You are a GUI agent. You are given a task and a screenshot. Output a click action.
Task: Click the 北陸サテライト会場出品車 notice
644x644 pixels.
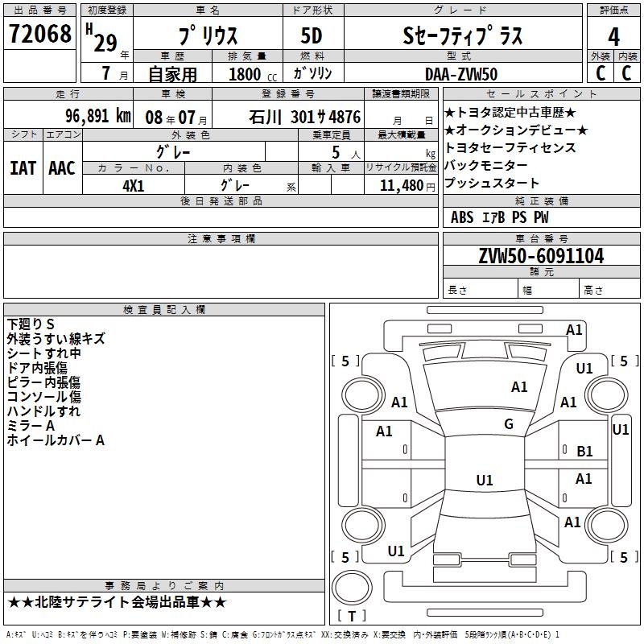click(117, 602)
